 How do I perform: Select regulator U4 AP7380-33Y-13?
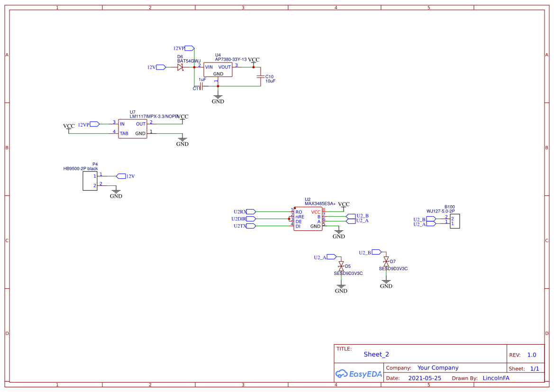click(x=218, y=69)
